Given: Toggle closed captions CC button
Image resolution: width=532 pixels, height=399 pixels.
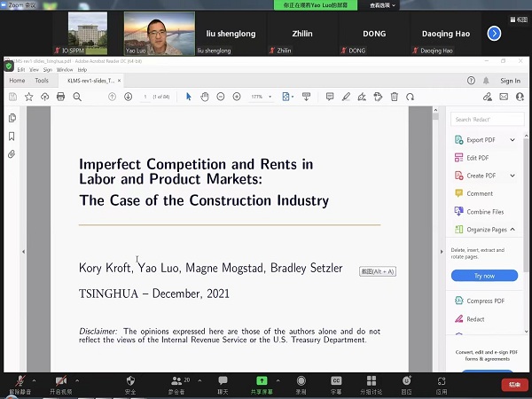Looking at the screenshot, I should pyautogui.click(x=336, y=381).
